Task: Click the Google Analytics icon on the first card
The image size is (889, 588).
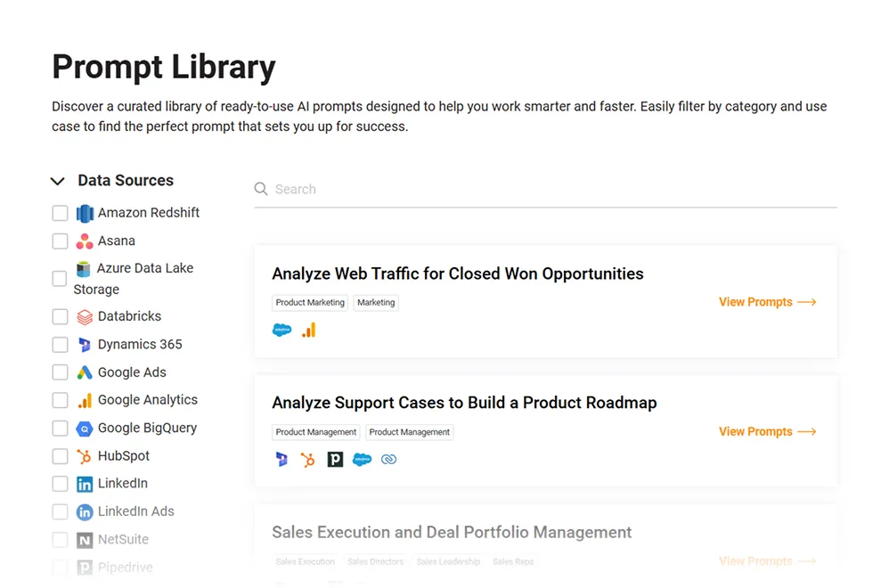Action: coord(307,330)
